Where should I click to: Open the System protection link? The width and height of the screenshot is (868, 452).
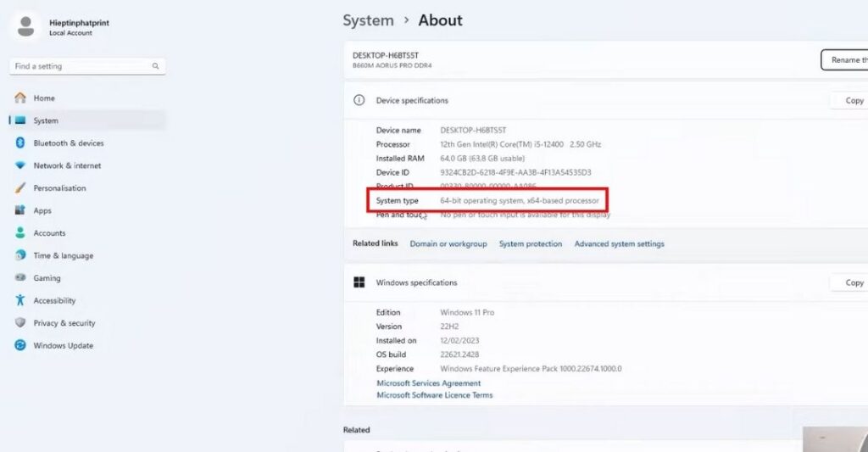click(x=530, y=244)
